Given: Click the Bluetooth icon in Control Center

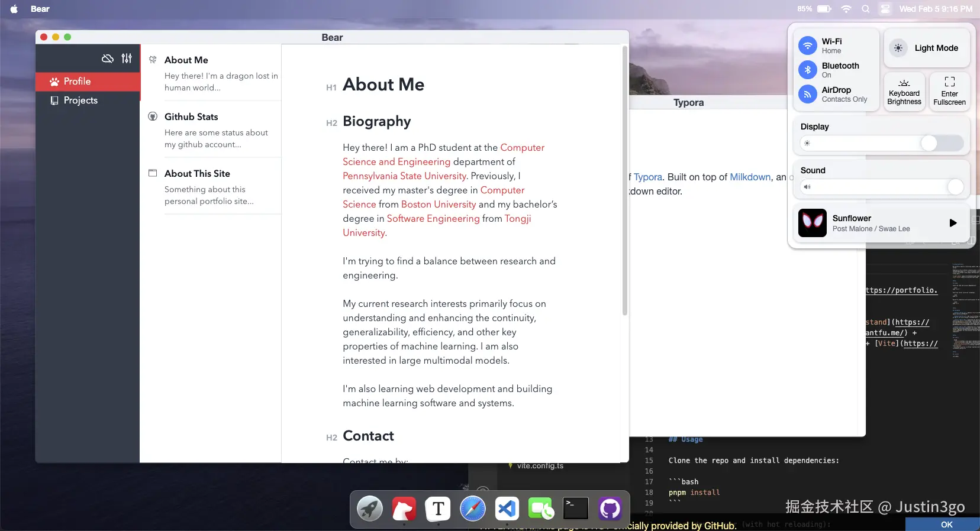Looking at the screenshot, I should pos(808,70).
